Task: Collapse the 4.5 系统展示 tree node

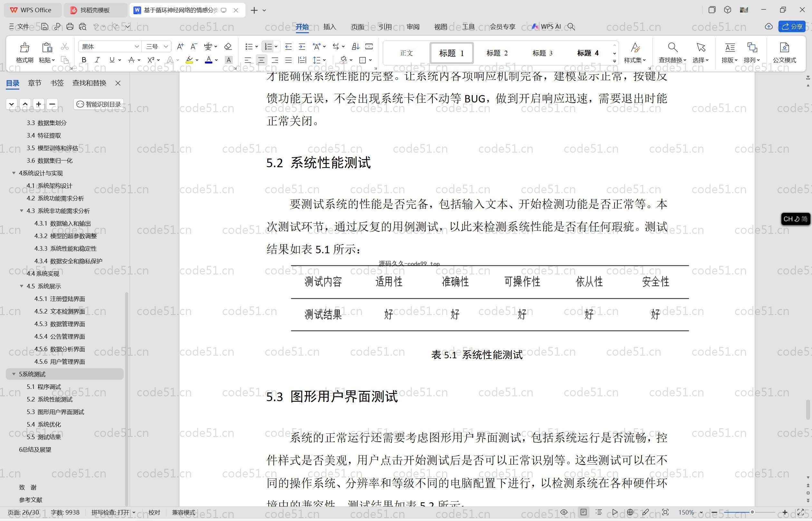Action: (x=21, y=286)
